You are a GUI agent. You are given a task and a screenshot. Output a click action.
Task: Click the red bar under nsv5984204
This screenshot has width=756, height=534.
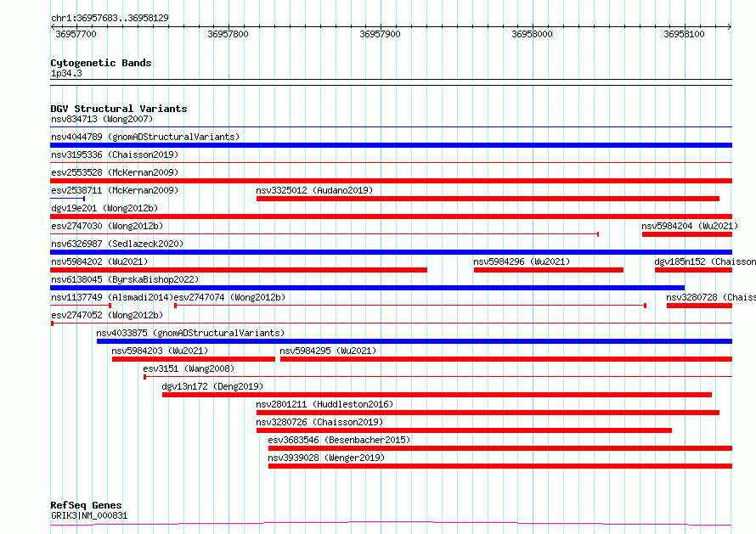[x=687, y=234]
